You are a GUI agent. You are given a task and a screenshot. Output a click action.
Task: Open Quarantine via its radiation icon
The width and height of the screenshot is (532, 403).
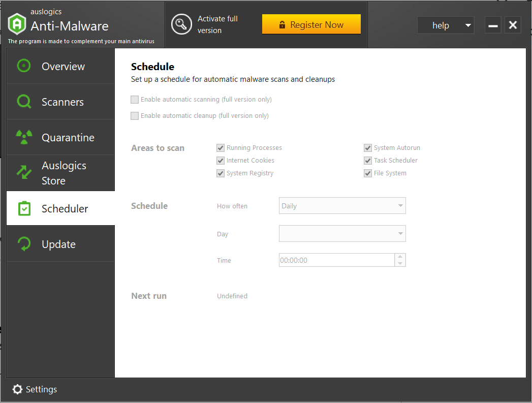point(24,137)
